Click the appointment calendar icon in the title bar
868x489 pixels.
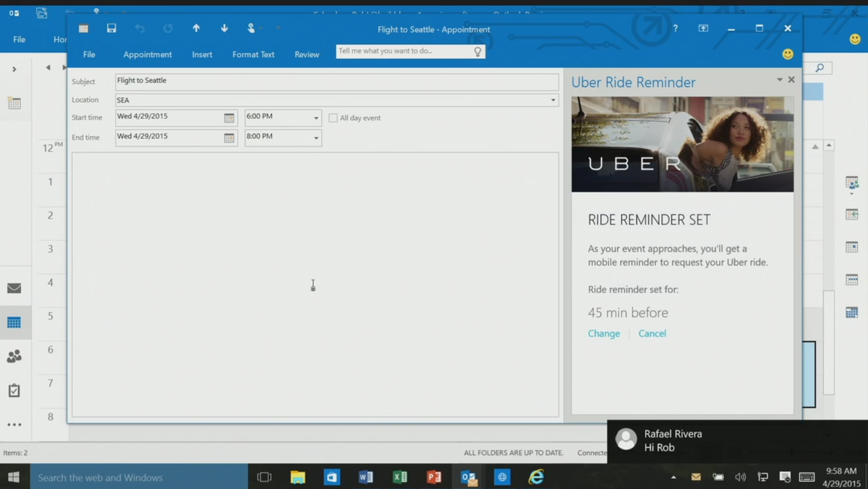click(x=83, y=28)
